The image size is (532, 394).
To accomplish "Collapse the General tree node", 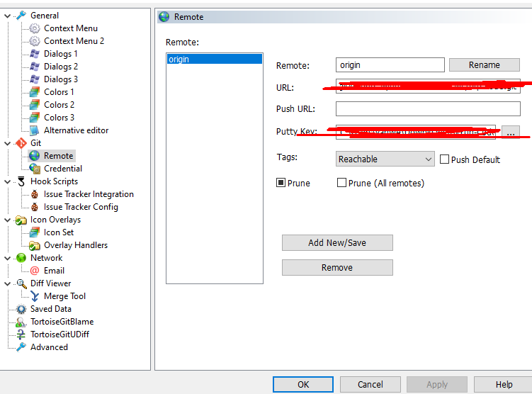I will tap(7, 16).
